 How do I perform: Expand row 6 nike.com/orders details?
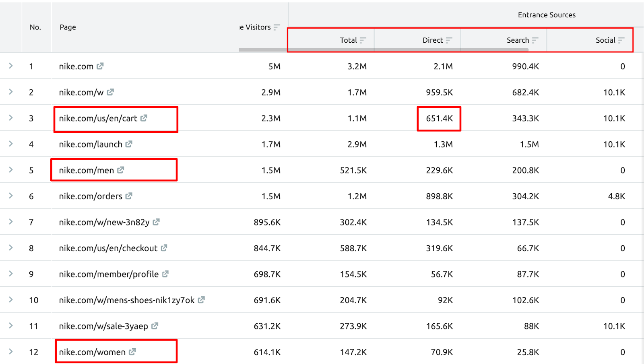[11, 196]
